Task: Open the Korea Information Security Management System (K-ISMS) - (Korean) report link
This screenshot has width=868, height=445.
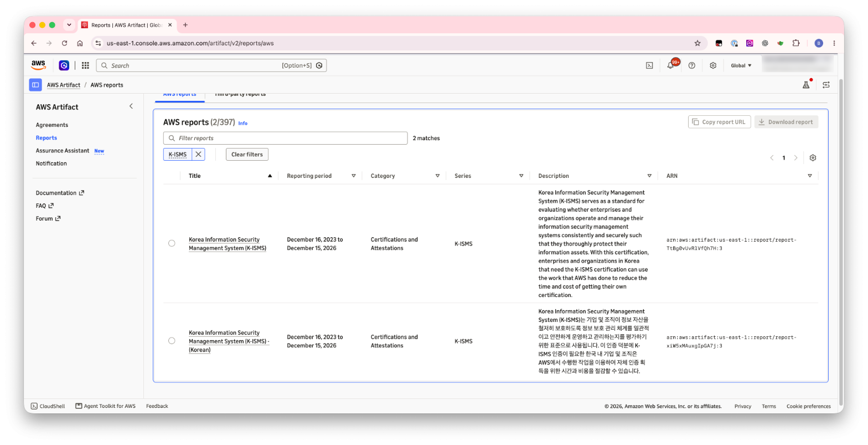Action: (229, 341)
